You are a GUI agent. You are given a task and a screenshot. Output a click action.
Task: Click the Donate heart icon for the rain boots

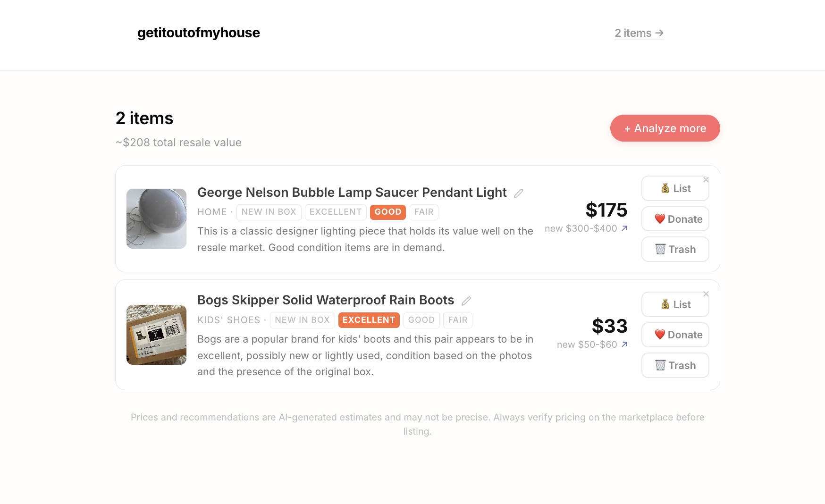662,335
